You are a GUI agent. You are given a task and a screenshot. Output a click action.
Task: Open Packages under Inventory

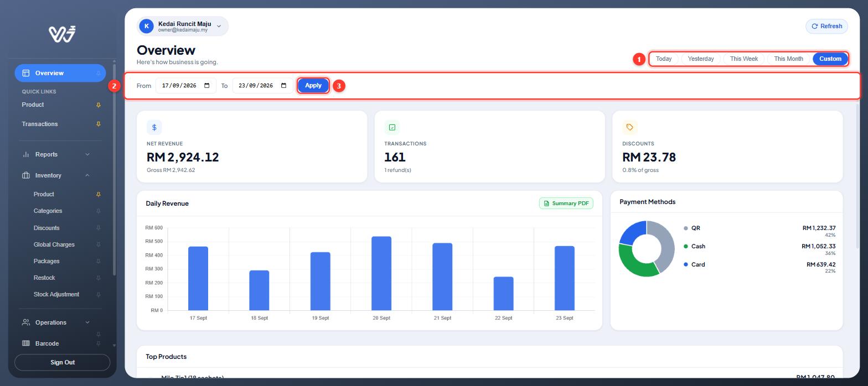pyautogui.click(x=46, y=261)
